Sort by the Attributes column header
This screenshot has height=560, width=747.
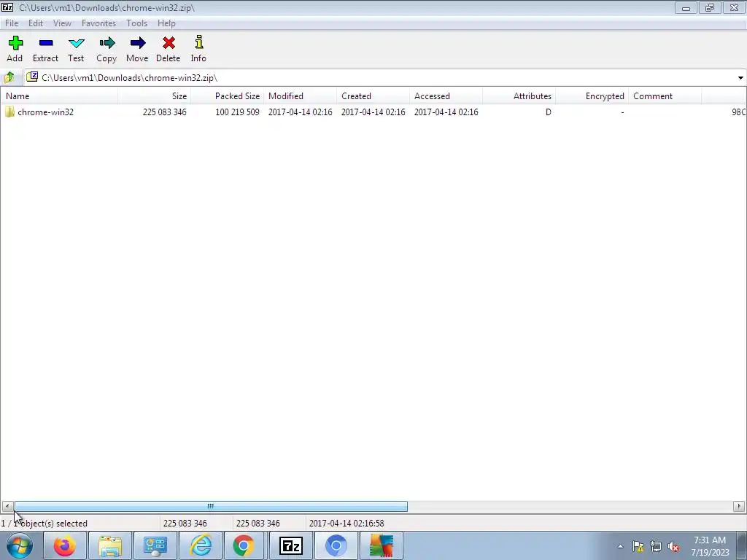click(519, 96)
